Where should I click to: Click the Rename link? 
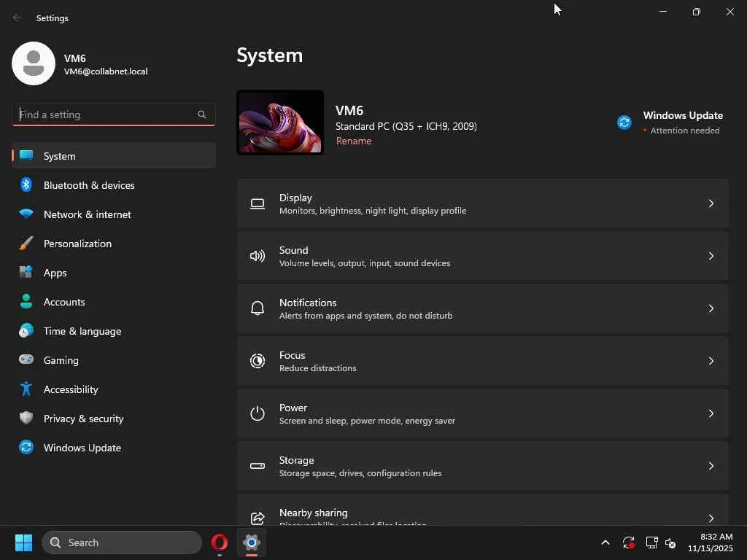(x=354, y=141)
